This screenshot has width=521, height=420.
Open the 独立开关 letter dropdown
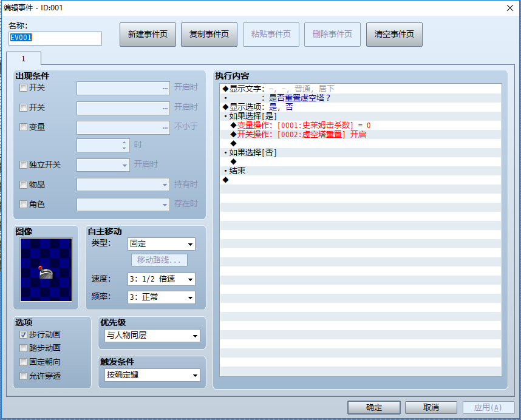(x=103, y=165)
